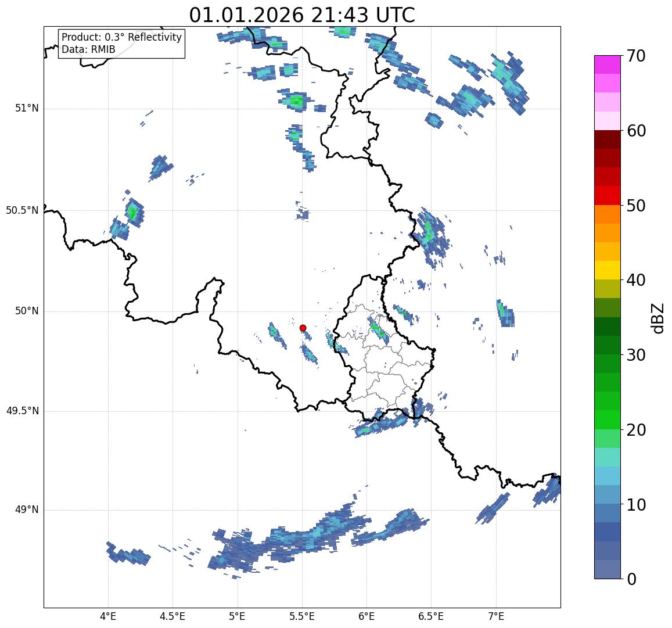The height and width of the screenshot is (628, 672).
Task: Click the 0 tick on colorbar
Action: [x=632, y=579]
